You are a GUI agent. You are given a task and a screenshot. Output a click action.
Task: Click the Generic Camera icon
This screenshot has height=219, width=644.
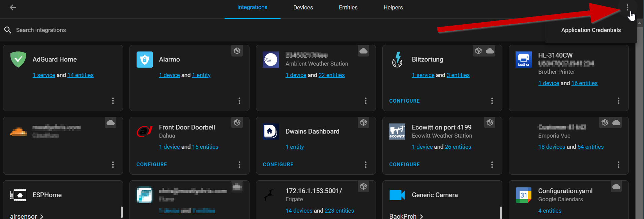(x=397, y=195)
